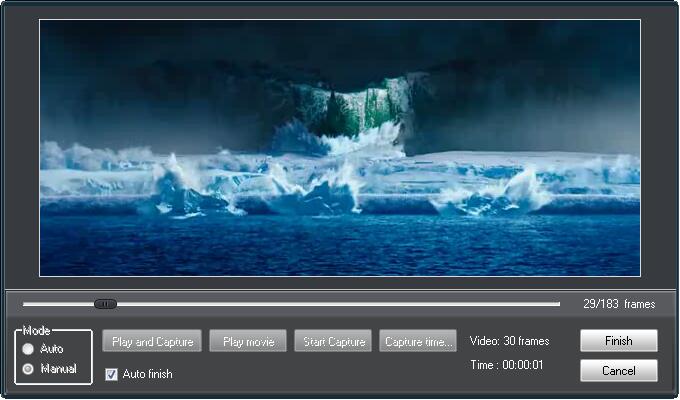The width and height of the screenshot is (680, 400).
Task: Select the Manual mode radio button
Action: tap(28, 369)
